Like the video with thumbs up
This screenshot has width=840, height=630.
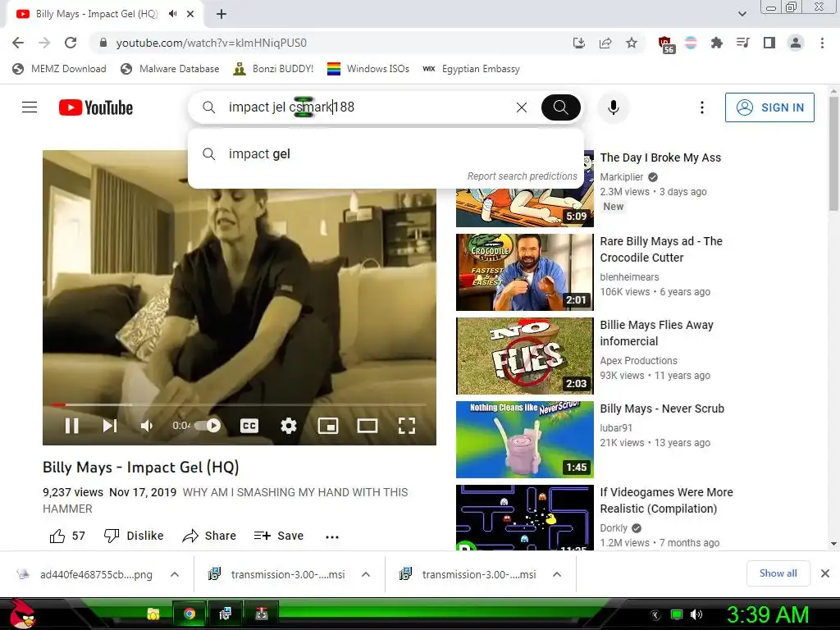coord(67,536)
